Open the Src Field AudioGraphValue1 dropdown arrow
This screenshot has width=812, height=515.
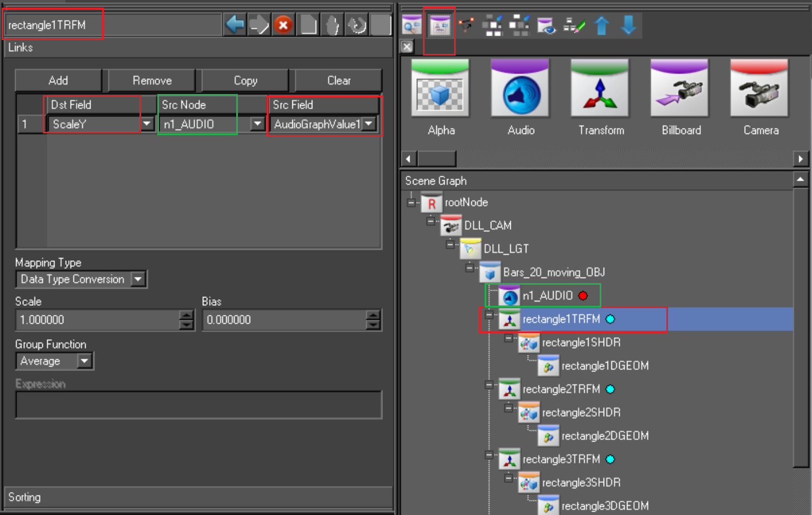(369, 124)
